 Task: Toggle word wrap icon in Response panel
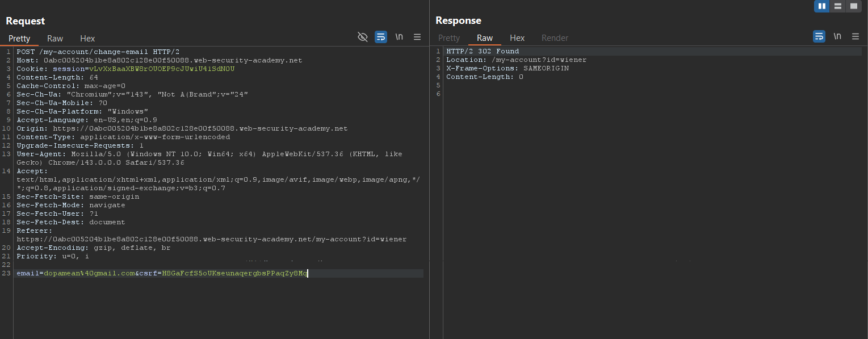tap(819, 36)
